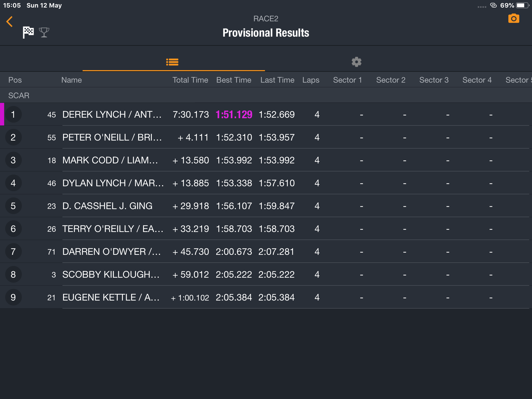Take a snapshot with the camera icon
Viewport: 532px width, 399px height.
[514, 18]
